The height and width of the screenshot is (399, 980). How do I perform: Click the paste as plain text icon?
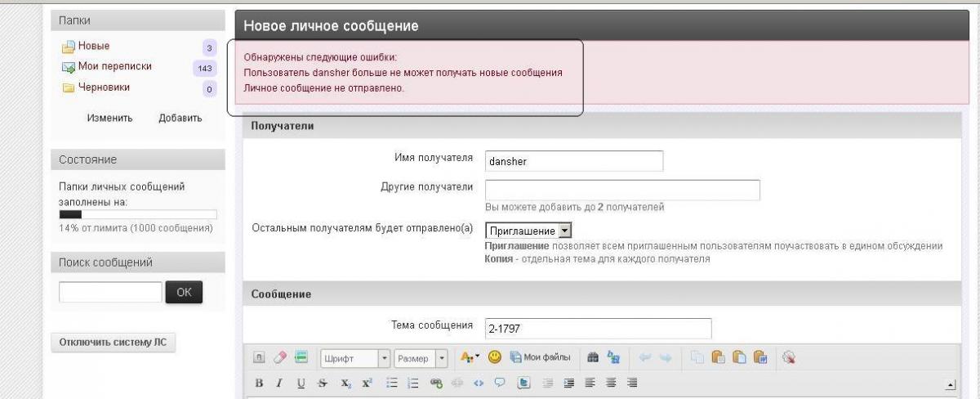740,357
